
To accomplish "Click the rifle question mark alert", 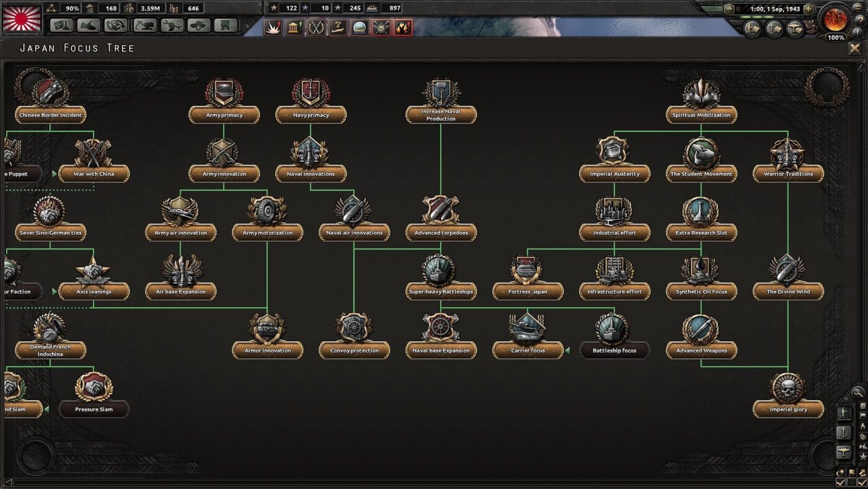I will [x=338, y=27].
